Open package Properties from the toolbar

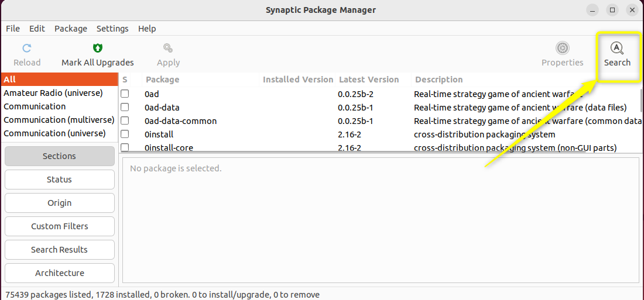pyautogui.click(x=562, y=54)
